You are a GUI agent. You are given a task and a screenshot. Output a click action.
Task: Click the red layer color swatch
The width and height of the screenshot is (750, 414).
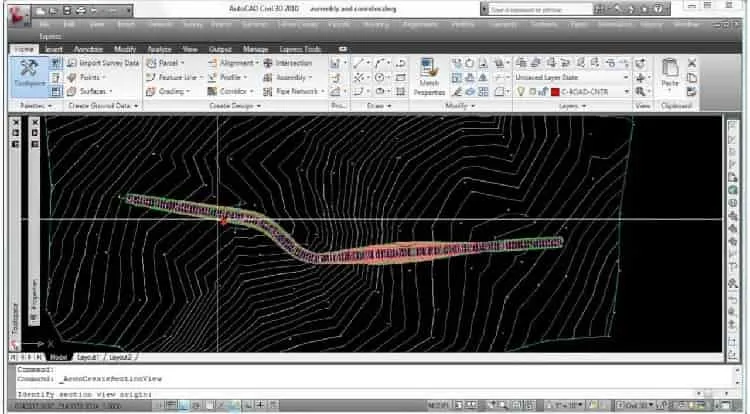coord(555,92)
